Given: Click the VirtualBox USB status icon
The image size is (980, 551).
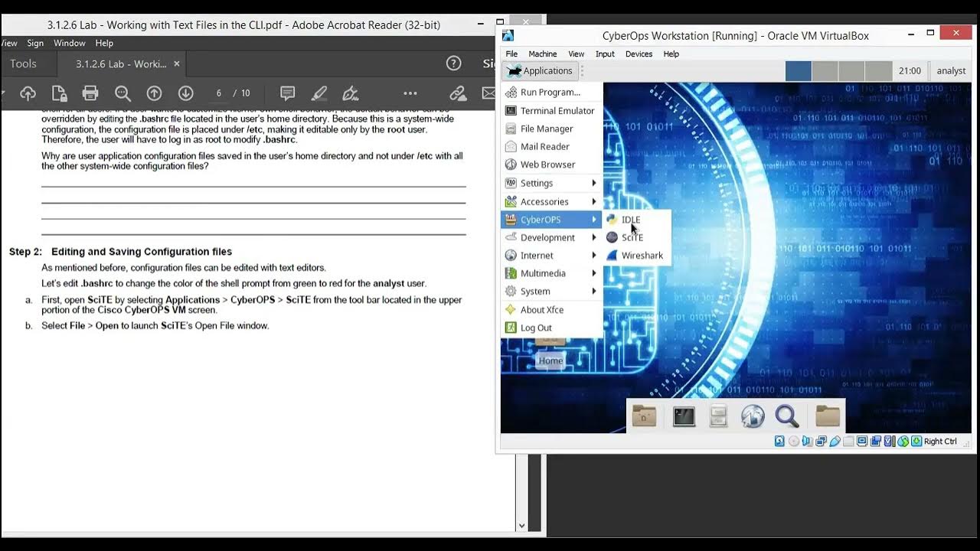Looking at the screenshot, I should 835,442.
